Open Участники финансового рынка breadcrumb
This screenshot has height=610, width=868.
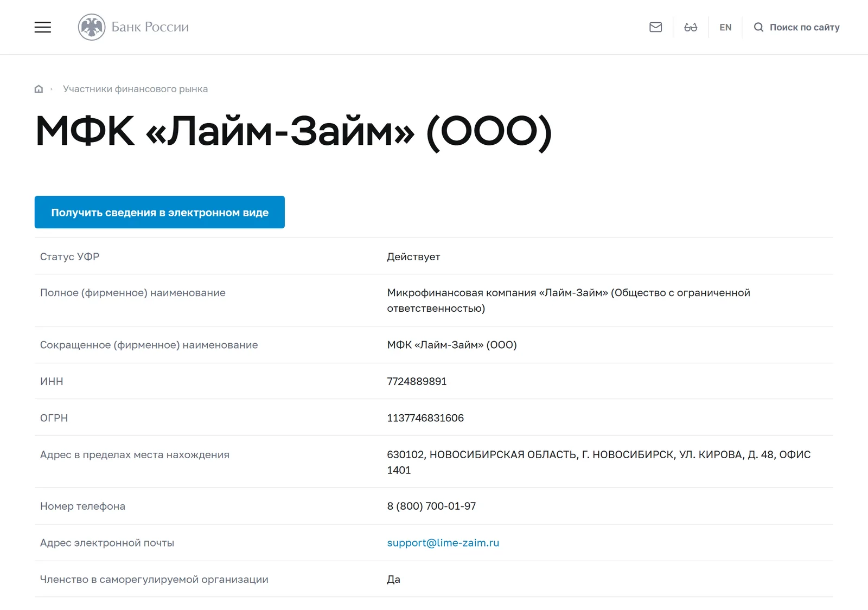point(135,89)
